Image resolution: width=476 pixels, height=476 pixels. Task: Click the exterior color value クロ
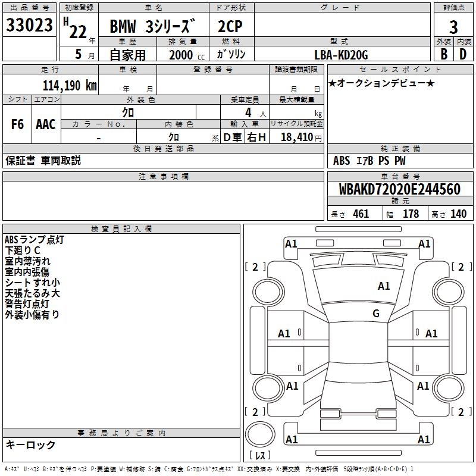click(128, 112)
